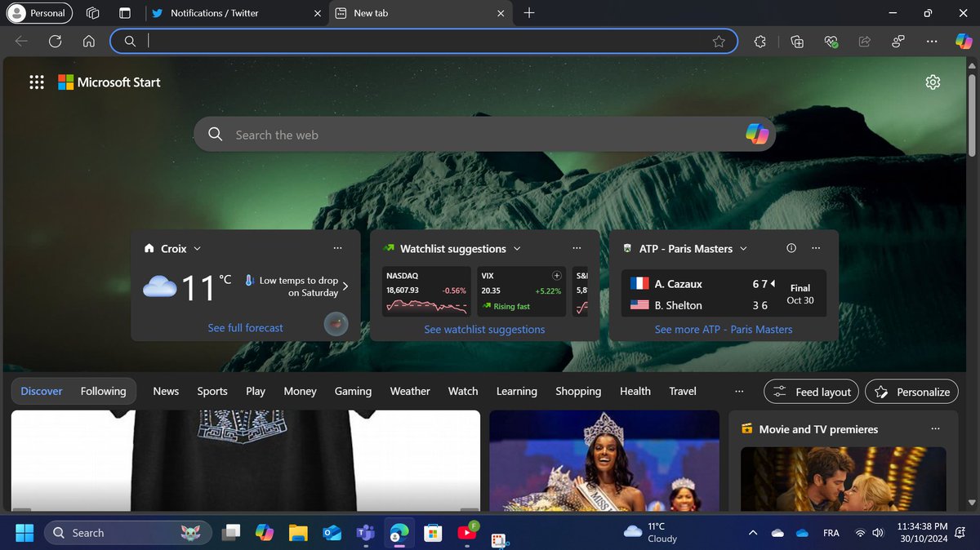Open the Microsoft apps grid launcher
The image size is (980, 550).
(x=37, y=82)
